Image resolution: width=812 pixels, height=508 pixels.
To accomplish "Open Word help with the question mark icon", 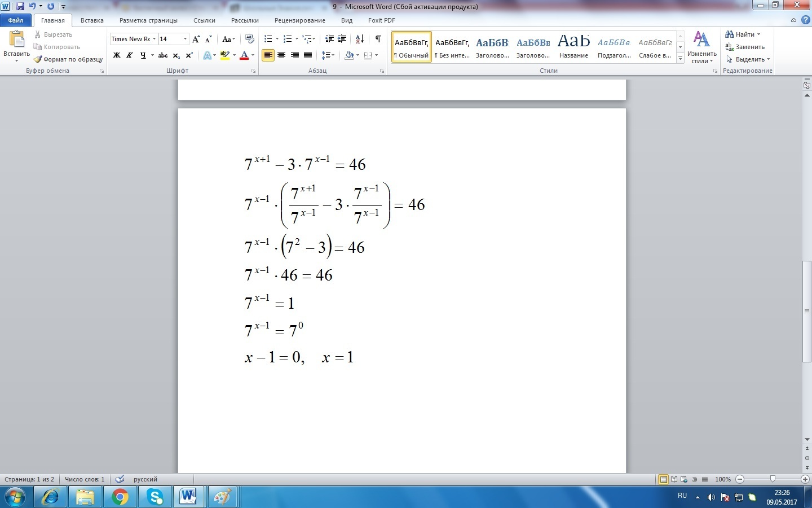I will 805,20.
